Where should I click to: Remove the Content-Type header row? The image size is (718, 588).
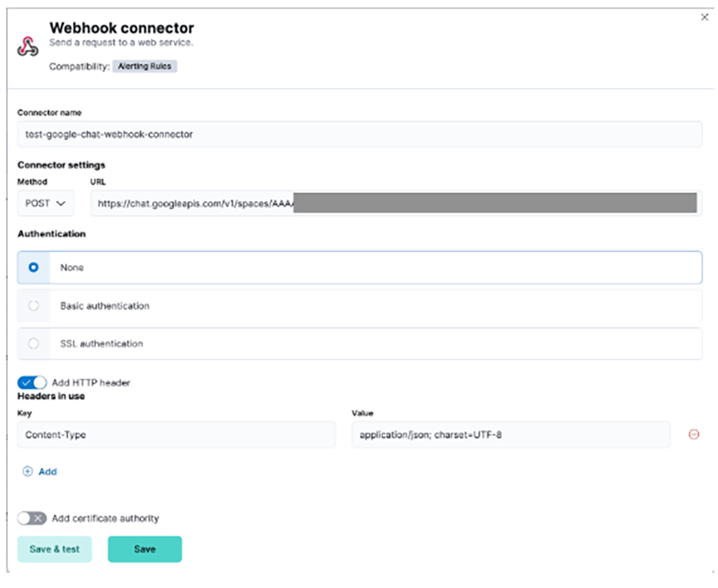click(694, 434)
